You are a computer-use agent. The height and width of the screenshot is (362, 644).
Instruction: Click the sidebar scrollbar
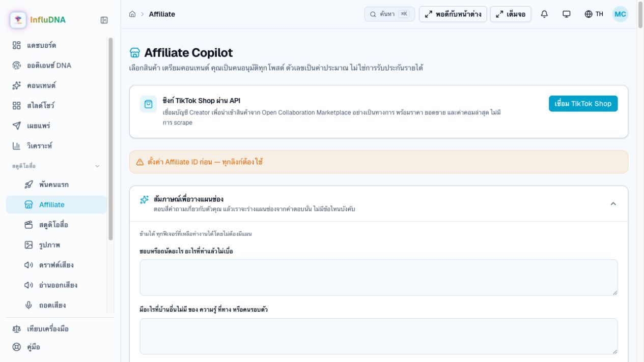[x=110, y=138]
